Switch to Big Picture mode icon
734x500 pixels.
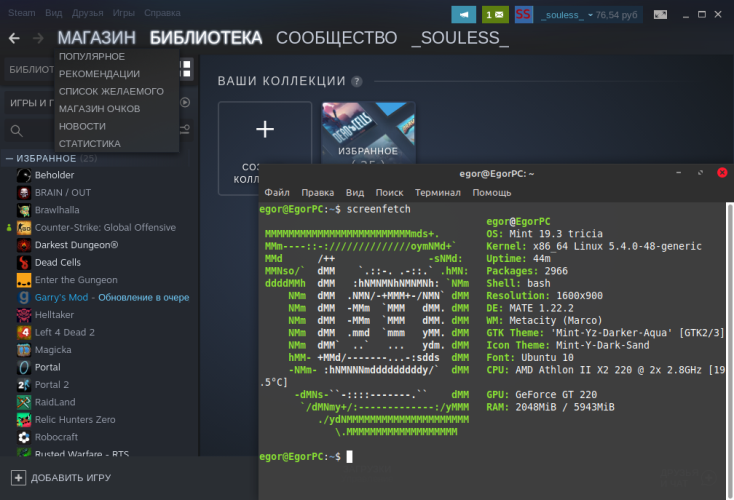pyautogui.click(x=660, y=15)
